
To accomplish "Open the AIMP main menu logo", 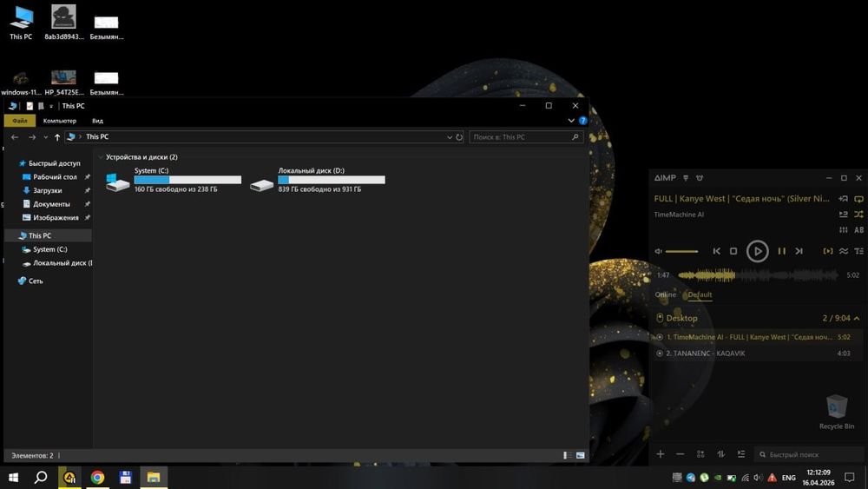I will (x=665, y=178).
